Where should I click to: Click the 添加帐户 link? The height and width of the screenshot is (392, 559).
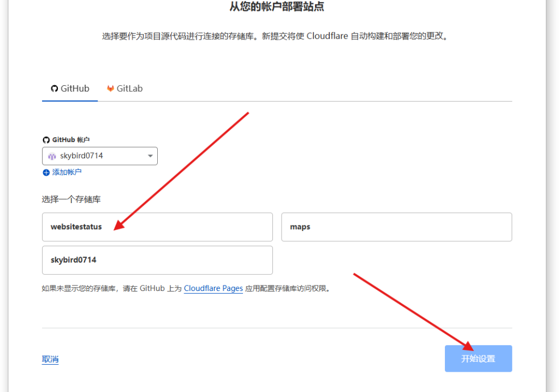pyautogui.click(x=67, y=173)
